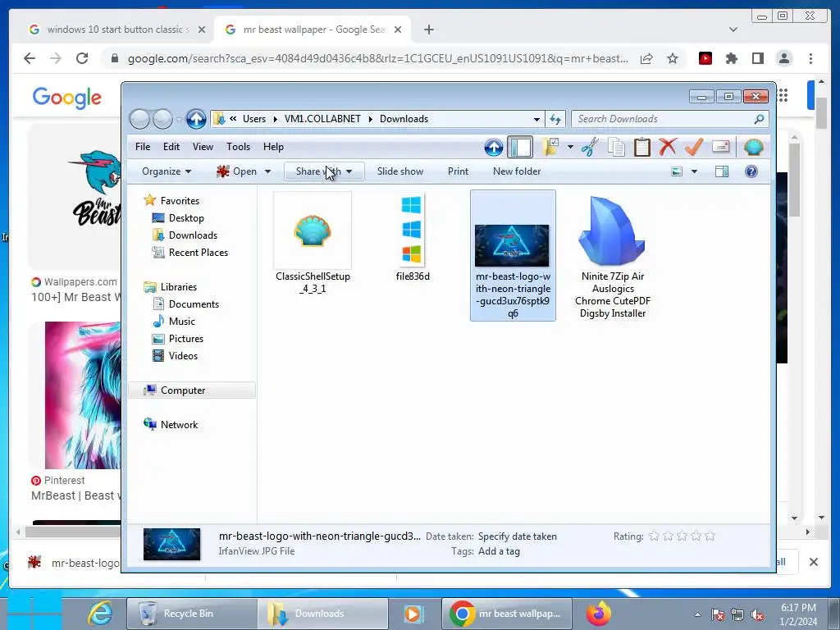
Task: Open the File menu
Action: [143, 147]
